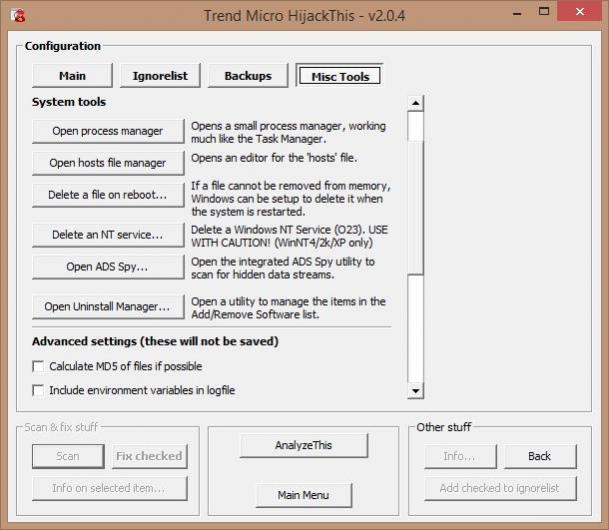Select the Backups tab

click(248, 75)
